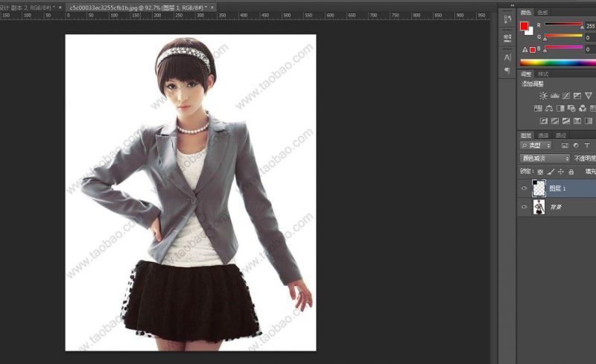The width and height of the screenshot is (596, 364).
Task: Filter layers by pixel layers icon
Action: coord(565,146)
